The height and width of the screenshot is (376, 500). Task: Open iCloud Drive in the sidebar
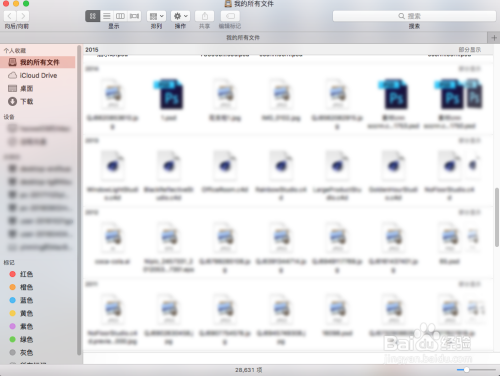[38, 75]
